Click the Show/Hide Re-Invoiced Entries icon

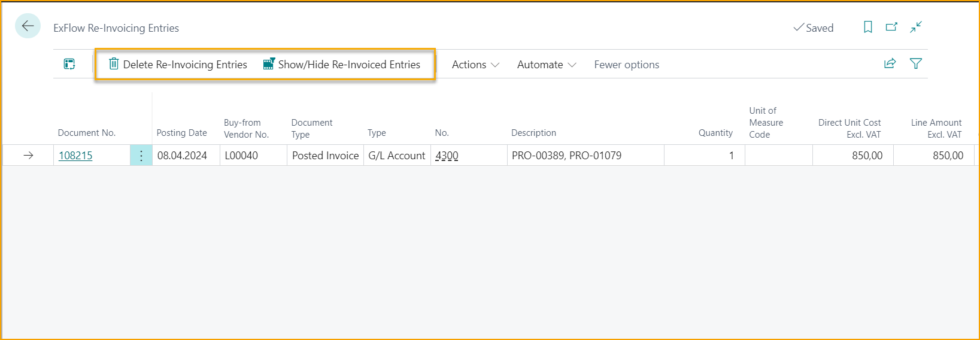pos(269,63)
